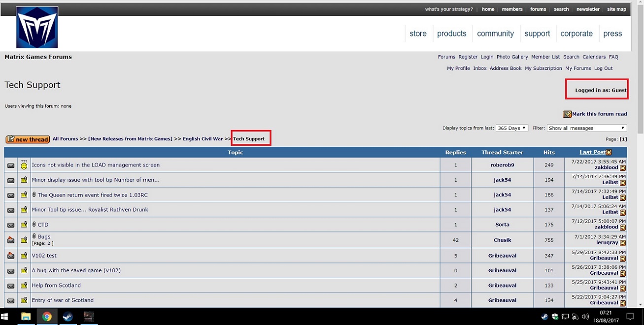Click folder icon for Entry of war of Scotland
The image size is (644, 325).
[x=24, y=300]
